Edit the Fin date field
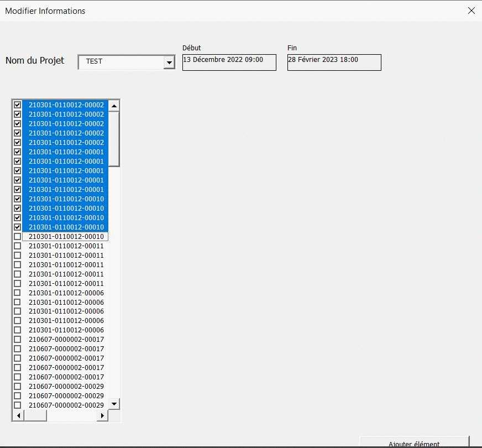The image size is (482, 448). [x=334, y=62]
